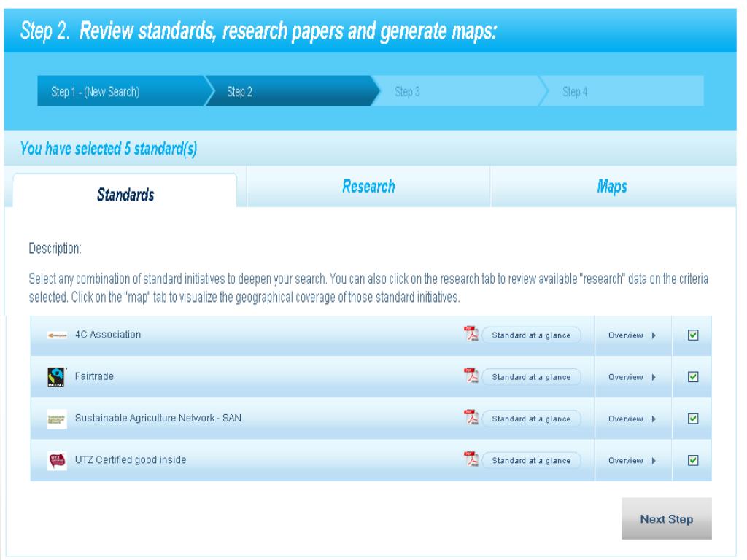
Task: Uncheck the 4C Association checkbox
Action: [x=693, y=335]
